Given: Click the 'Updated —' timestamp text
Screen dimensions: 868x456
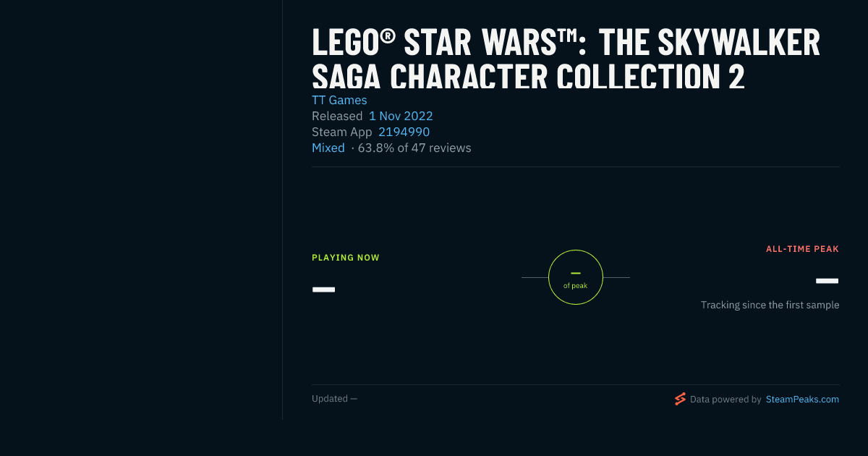Looking at the screenshot, I should point(334,398).
